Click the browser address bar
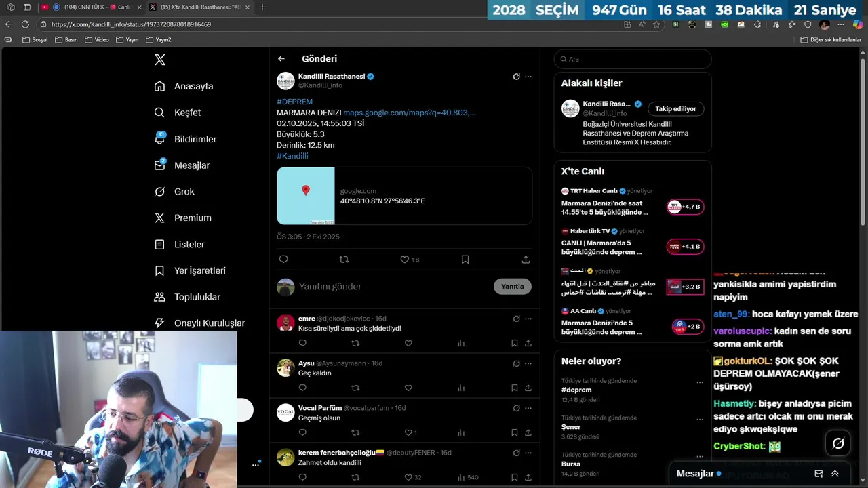Image resolution: width=868 pixels, height=488 pixels. tap(332, 24)
